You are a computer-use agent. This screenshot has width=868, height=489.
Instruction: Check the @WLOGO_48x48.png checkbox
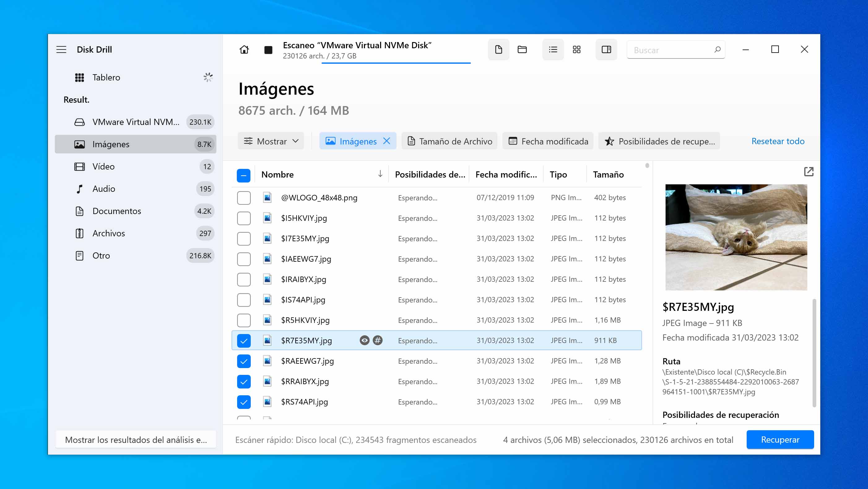pyautogui.click(x=244, y=198)
